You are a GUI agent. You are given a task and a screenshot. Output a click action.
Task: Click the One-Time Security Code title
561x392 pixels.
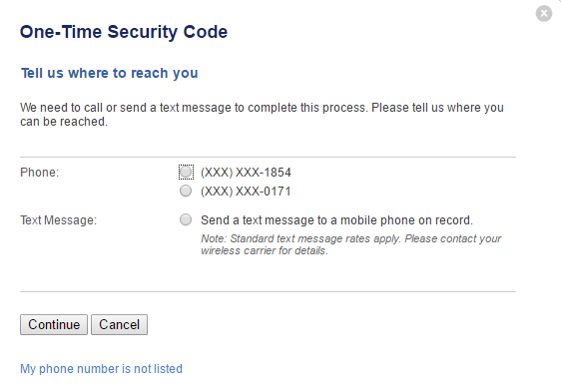pyautogui.click(x=124, y=32)
